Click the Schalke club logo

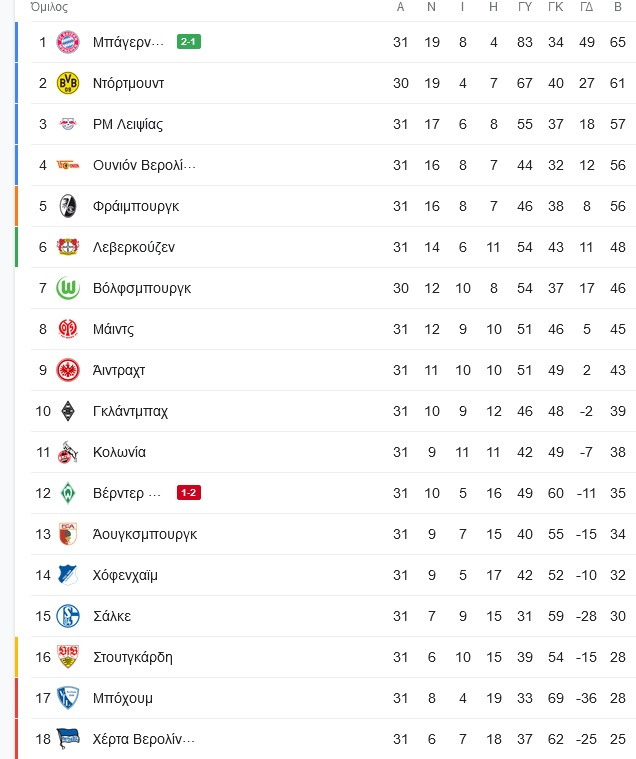[x=68, y=616]
